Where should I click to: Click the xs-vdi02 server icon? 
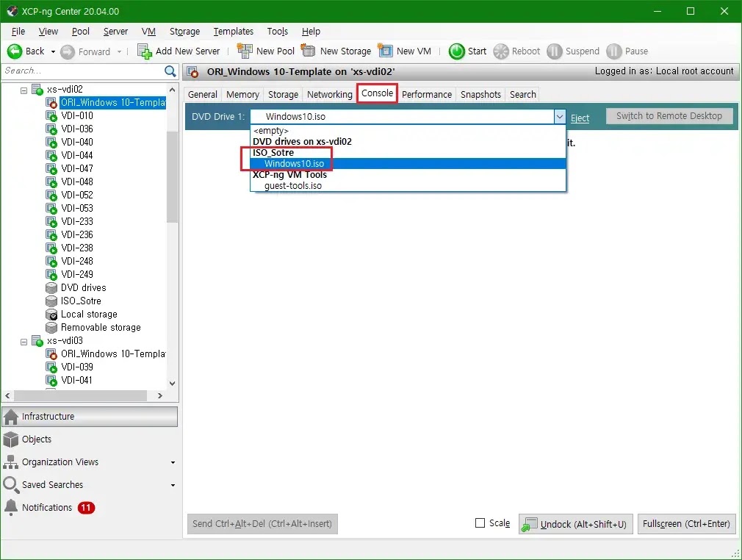pyautogui.click(x=37, y=90)
